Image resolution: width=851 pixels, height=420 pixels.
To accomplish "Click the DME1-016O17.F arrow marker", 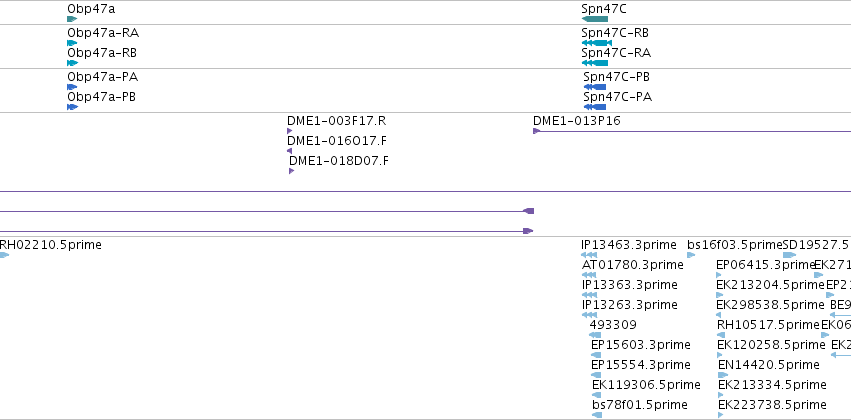I will tap(289, 151).
